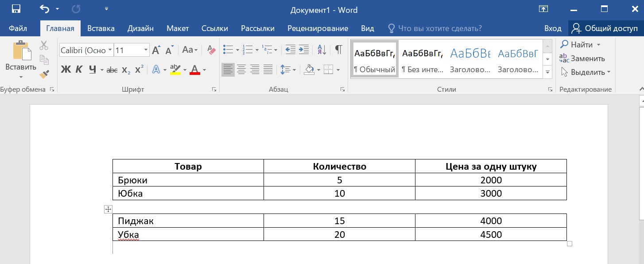Increase font size with the larger A icon
The image size is (644, 264).
[156, 50]
